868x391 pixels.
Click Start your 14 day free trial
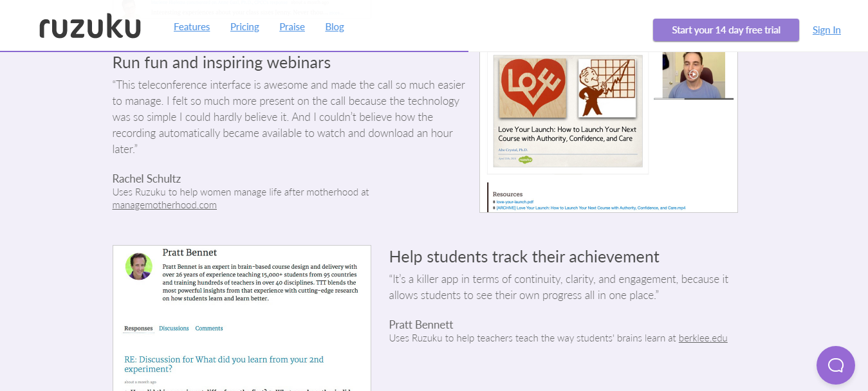[726, 30]
